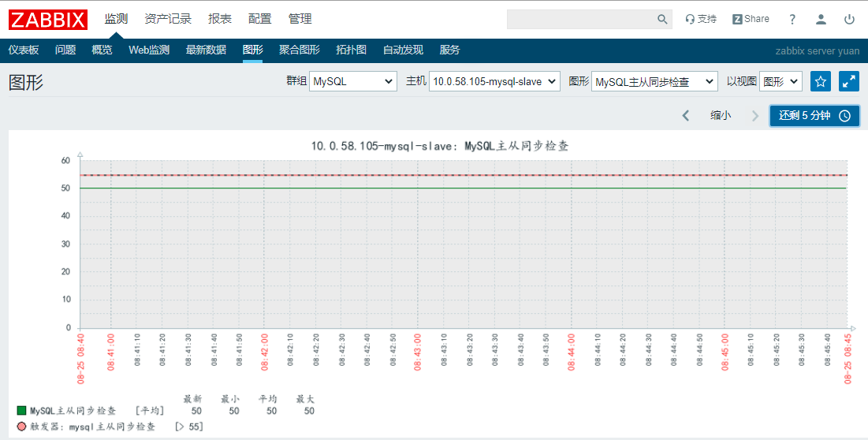Viewport: 868px width, 440px height.
Task: Click the 图形 page heading
Action: [25, 83]
